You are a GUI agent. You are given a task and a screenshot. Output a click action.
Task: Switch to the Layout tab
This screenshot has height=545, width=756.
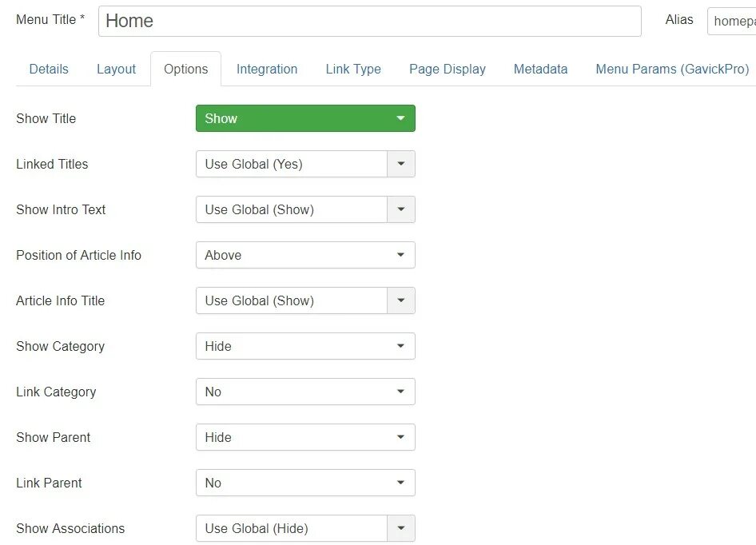[x=116, y=69]
